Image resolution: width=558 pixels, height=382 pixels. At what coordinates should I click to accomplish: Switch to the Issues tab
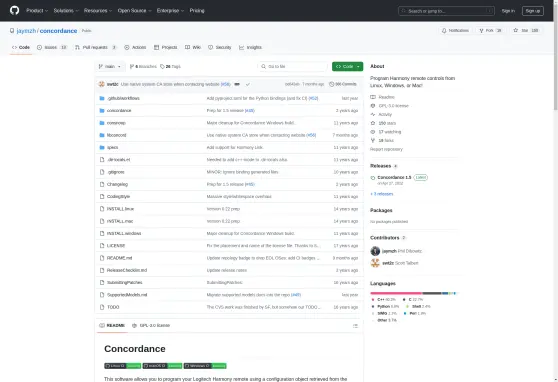(52, 47)
